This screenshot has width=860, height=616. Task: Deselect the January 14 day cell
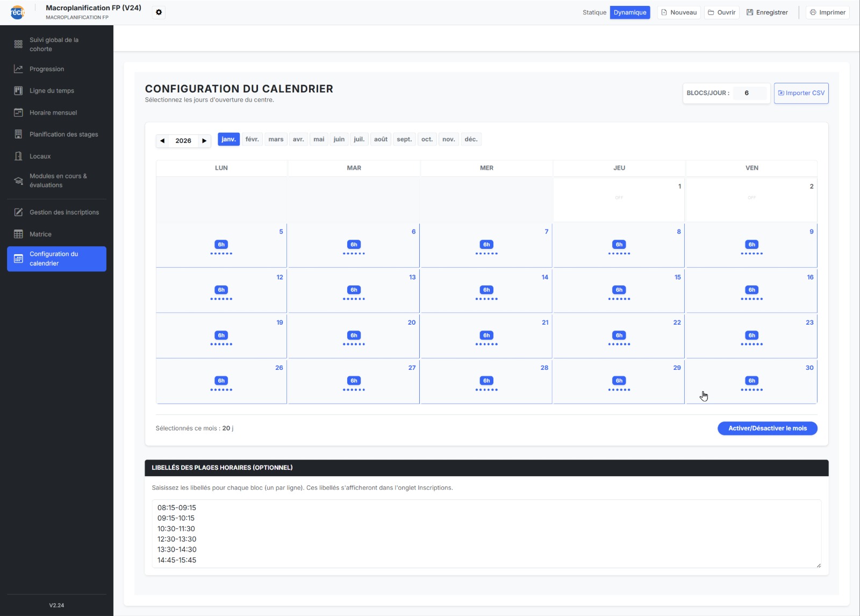click(x=486, y=290)
